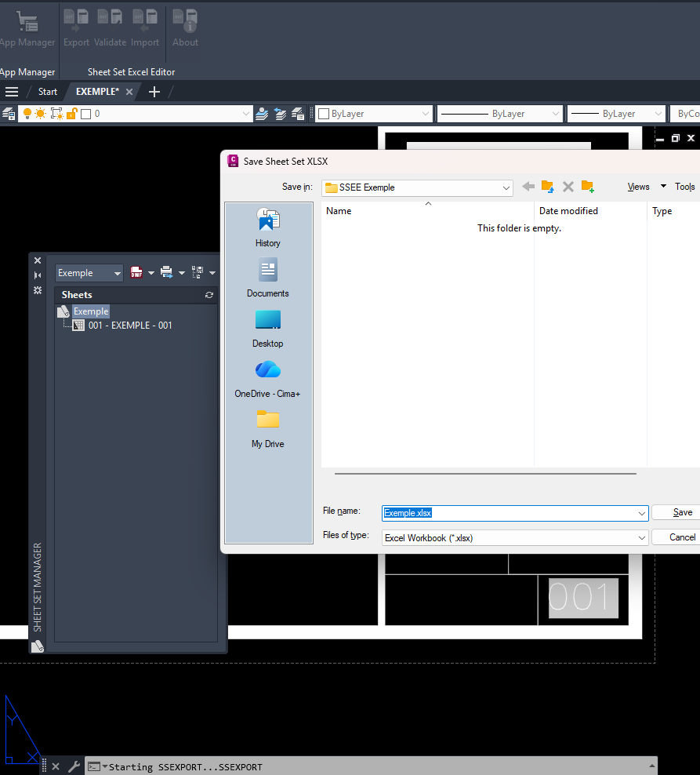Click the Make Current layer icon
700x775 pixels.
[x=262, y=115]
